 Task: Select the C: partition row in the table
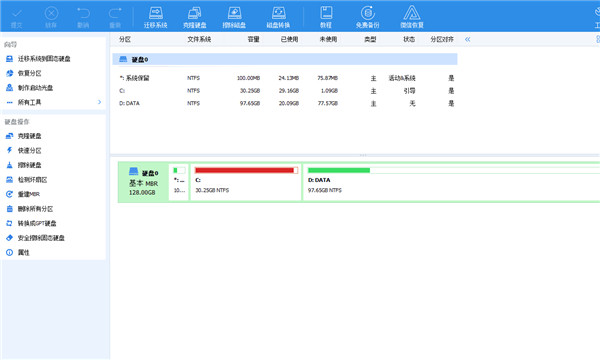coord(285,91)
